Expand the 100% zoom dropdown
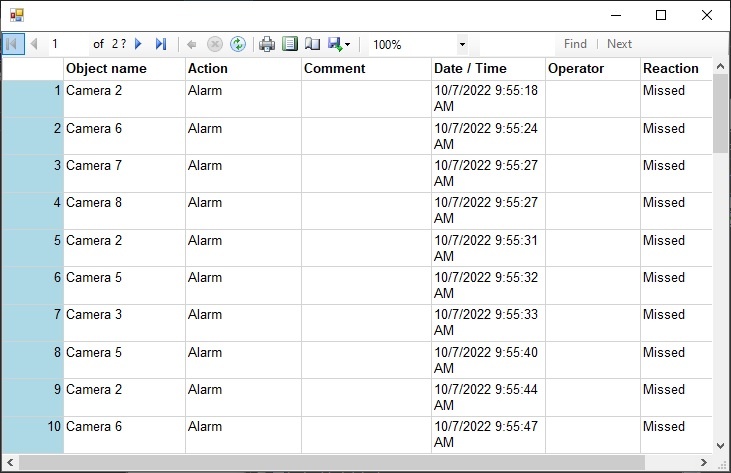Viewport: 731px width, 473px height. [462, 44]
